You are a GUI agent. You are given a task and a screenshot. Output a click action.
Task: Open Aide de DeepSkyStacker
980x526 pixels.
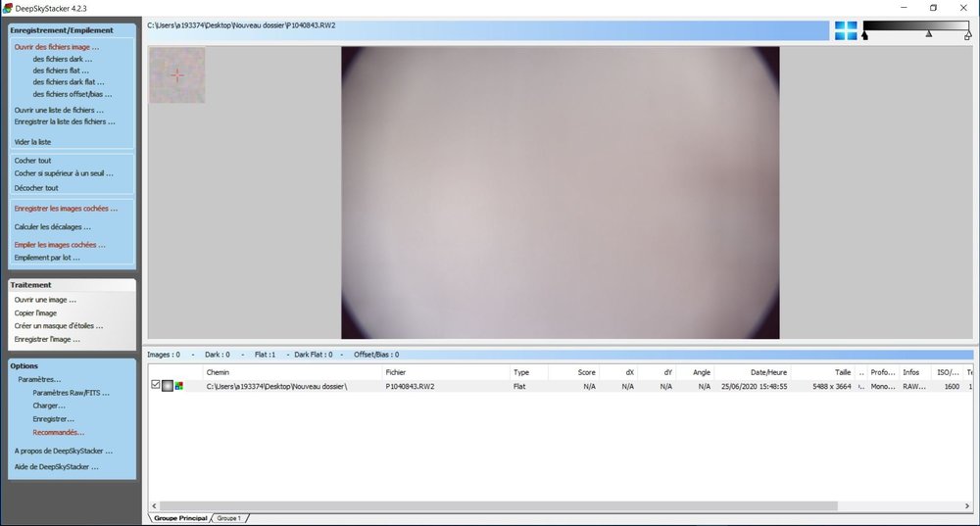pyautogui.click(x=56, y=466)
